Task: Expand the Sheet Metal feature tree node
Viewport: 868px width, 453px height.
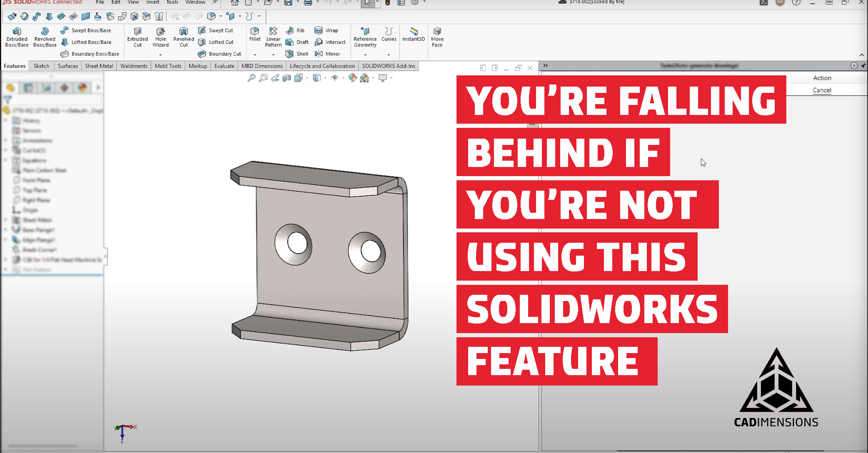Action: click(6, 220)
